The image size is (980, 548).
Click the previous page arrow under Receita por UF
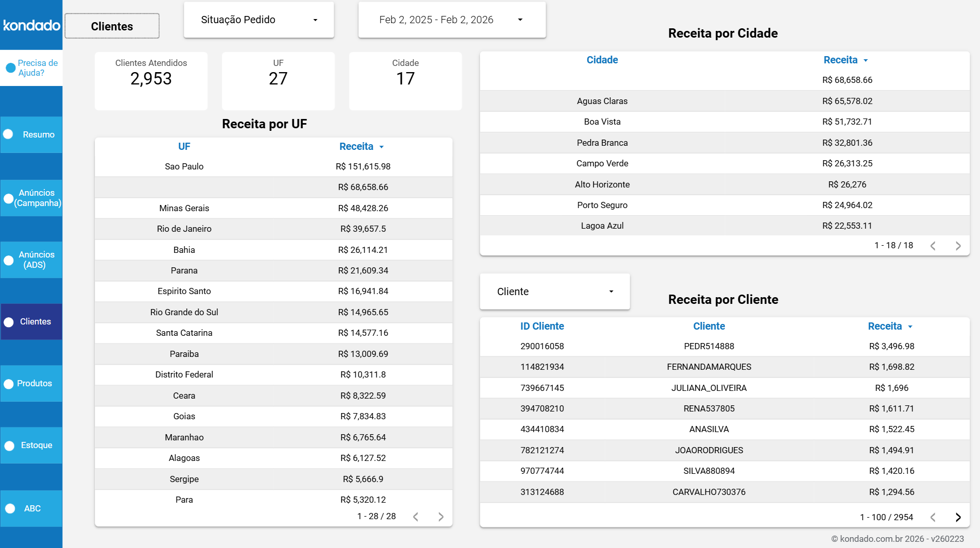415,516
